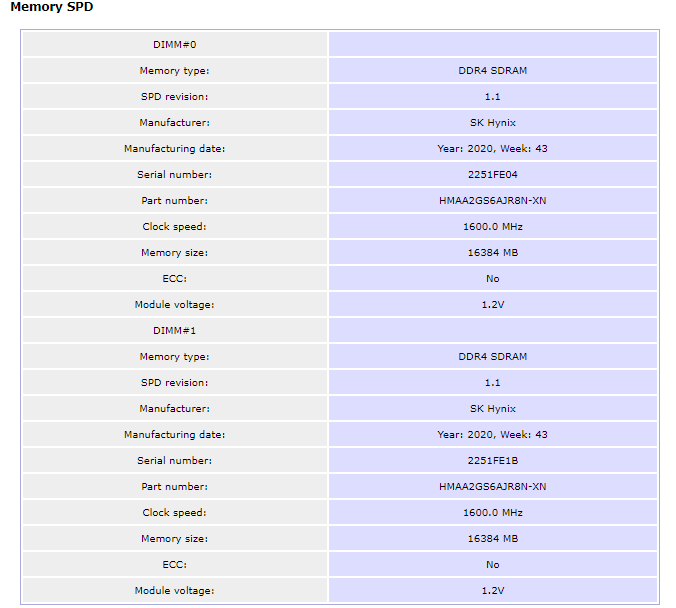This screenshot has height=608, width=676.
Task: Click DIMM#0 ECC value No
Action: click(x=493, y=279)
